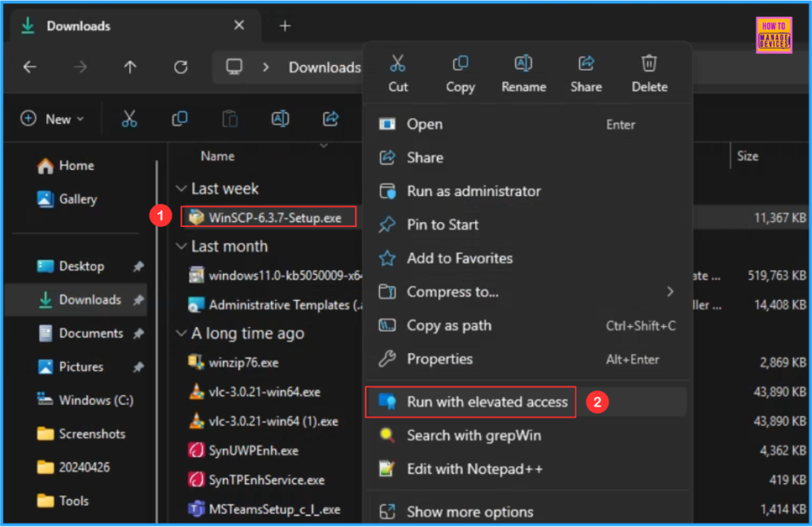
Task: Select the Downloads tab title
Action: pos(79,26)
